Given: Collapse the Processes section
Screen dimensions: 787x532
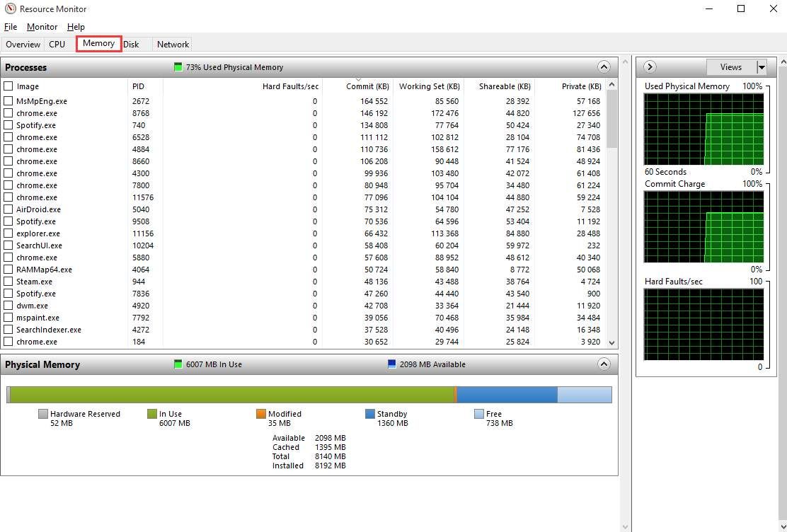Looking at the screenshot, I should [603, 67].
